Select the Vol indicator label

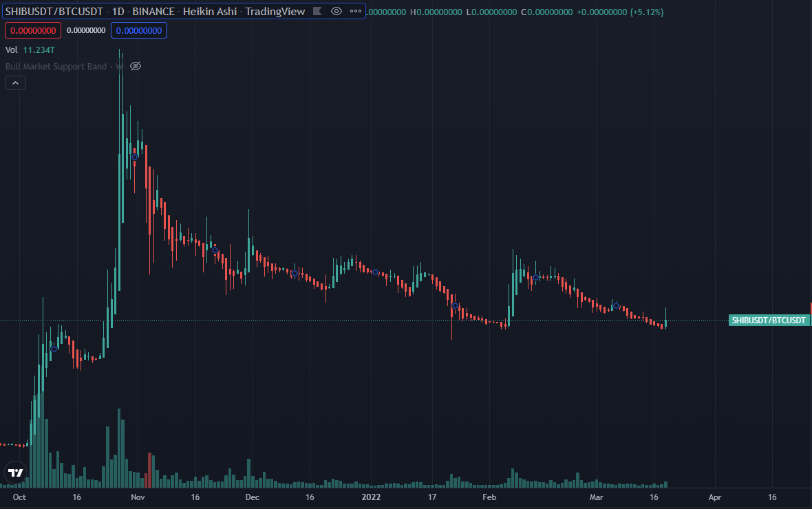pos(12,50)
